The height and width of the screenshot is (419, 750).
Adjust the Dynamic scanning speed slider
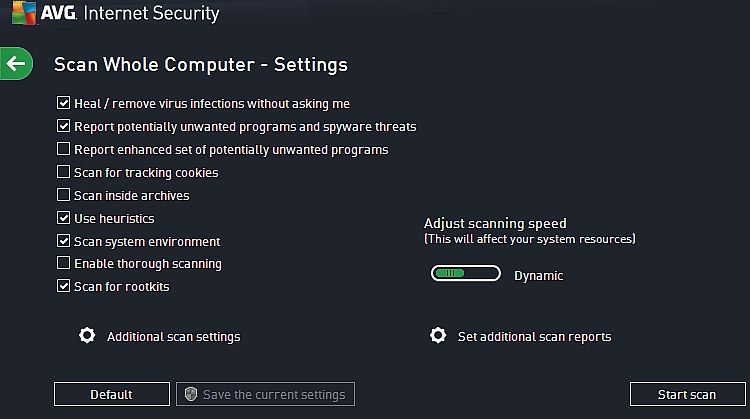pyautogui.click(x=465, y=274)
